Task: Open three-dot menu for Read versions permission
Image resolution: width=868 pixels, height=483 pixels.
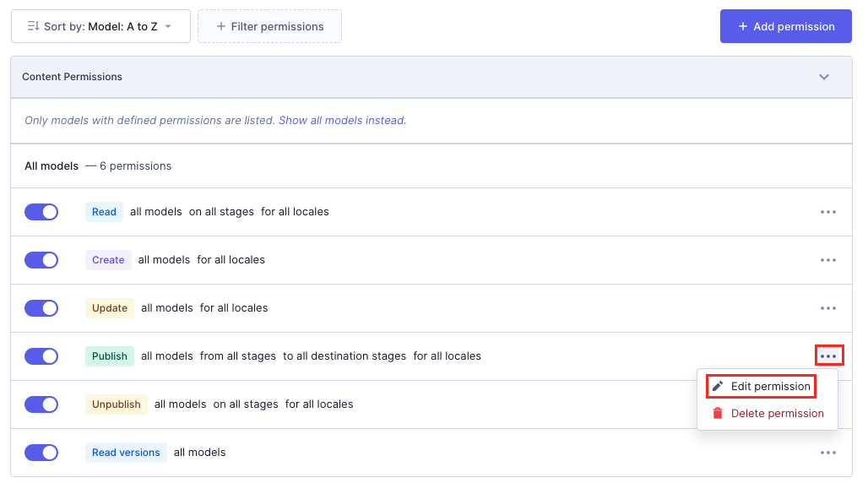Action: pyautogui.click(x=827, y=453)
